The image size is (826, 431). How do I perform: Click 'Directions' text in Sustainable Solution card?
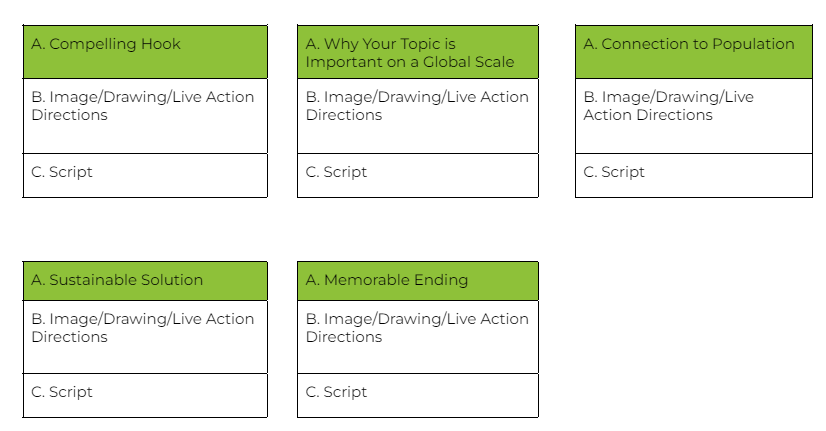click(x=70, y=337)
